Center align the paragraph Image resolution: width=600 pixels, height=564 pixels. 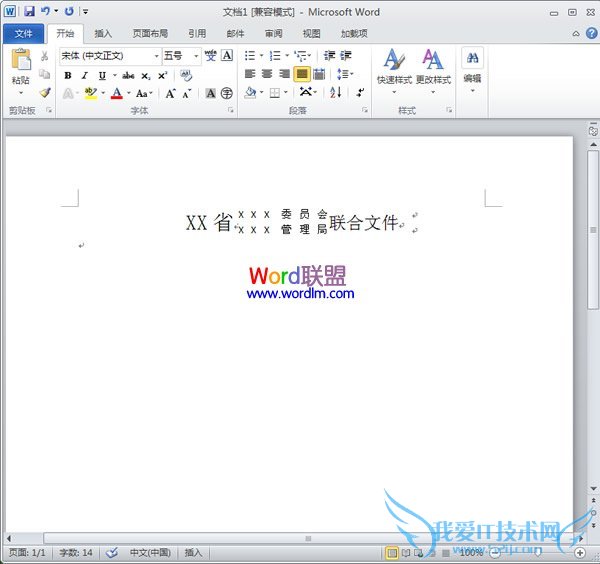(267, 73)
